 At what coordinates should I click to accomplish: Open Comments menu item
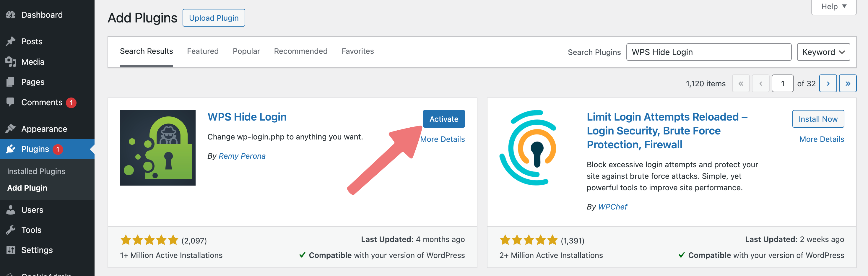47,102
